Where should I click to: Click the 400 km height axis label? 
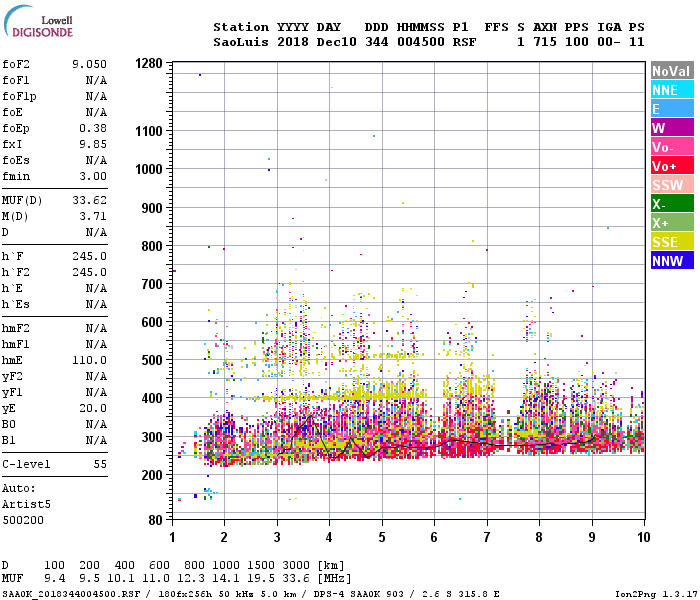coord(152,398)
